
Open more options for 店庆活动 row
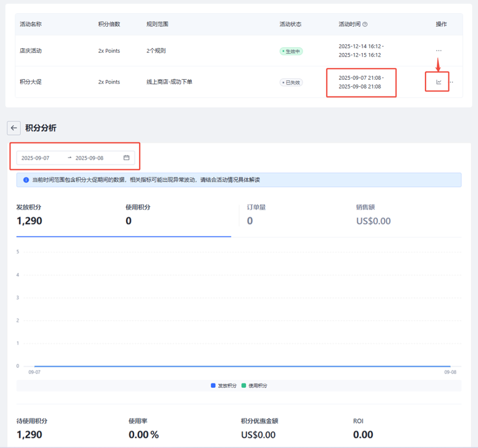[x=439, y=50]
